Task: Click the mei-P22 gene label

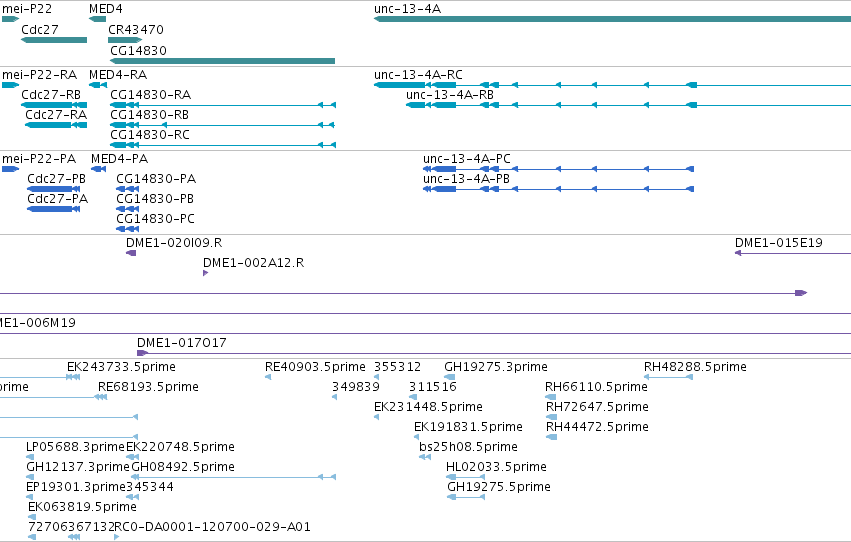Action: click(x=27, y=9)
